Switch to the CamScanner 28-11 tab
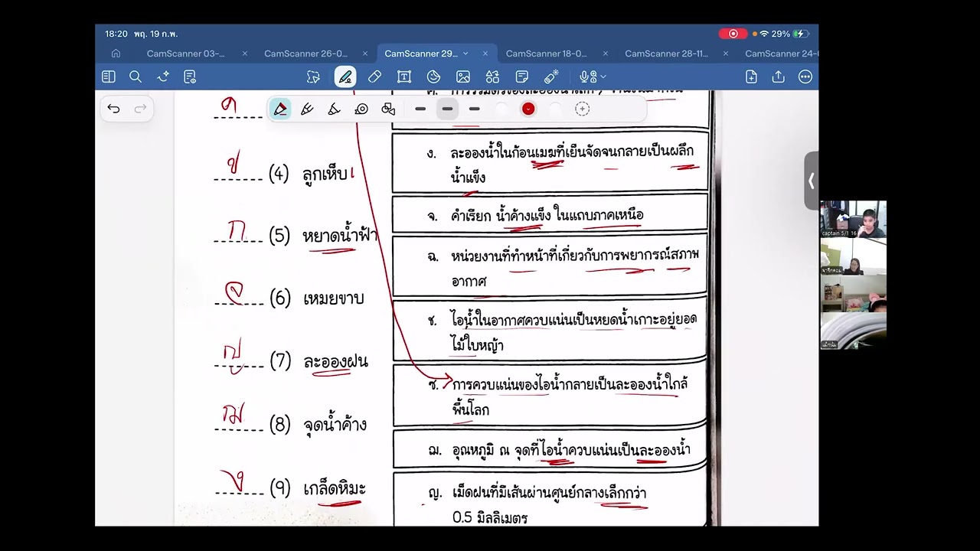 click(666, 54)
